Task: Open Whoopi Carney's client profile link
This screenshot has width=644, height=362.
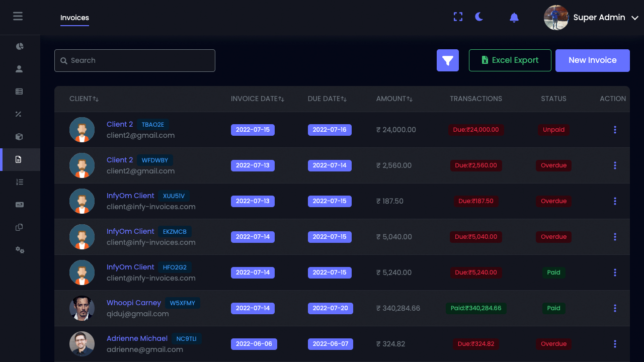Action: click(133, 303)
